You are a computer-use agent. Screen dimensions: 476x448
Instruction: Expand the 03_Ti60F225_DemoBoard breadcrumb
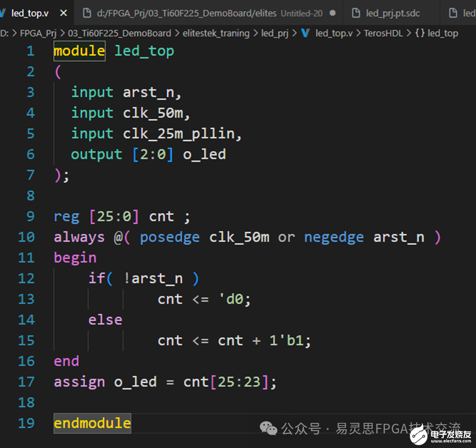pyautogui.click(x=119, y=33)
